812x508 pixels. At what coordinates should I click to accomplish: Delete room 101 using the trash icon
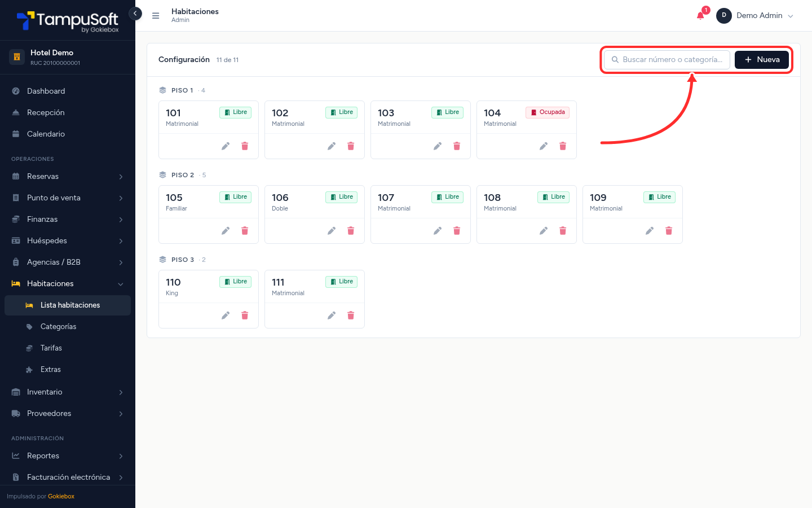point(245,146)
